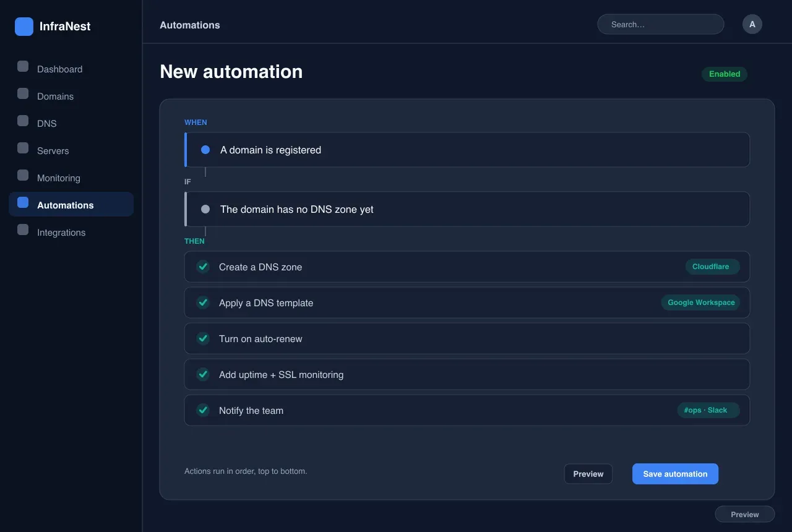792x532 pixels.
Task: Open the DNS section
Action: 71,123
